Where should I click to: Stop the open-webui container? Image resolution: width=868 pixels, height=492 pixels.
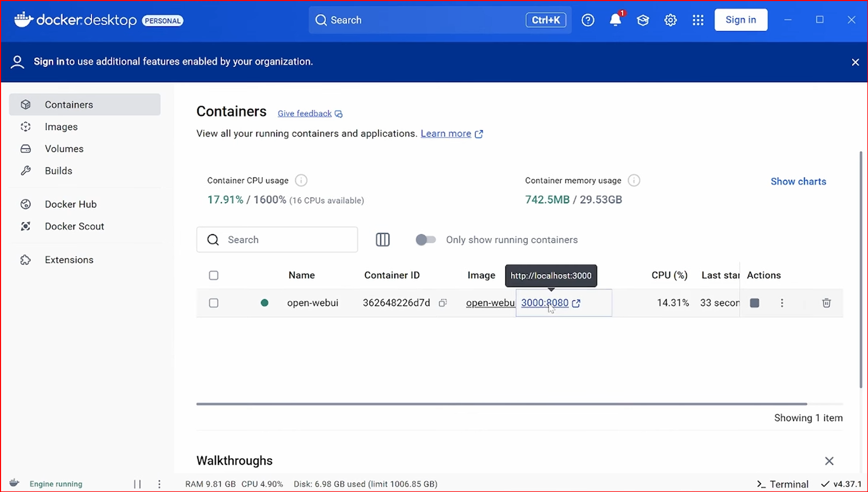754,303
